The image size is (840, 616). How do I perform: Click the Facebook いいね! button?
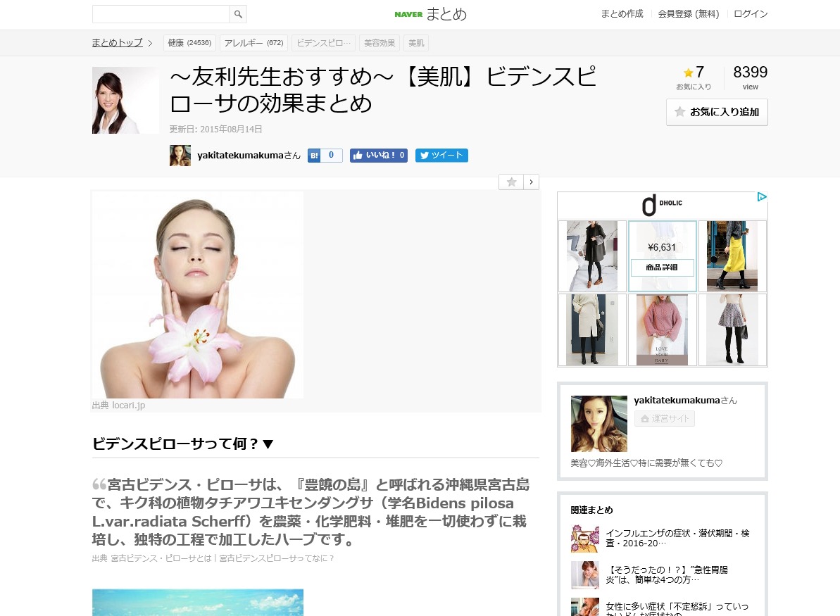(x=379, y=156)
